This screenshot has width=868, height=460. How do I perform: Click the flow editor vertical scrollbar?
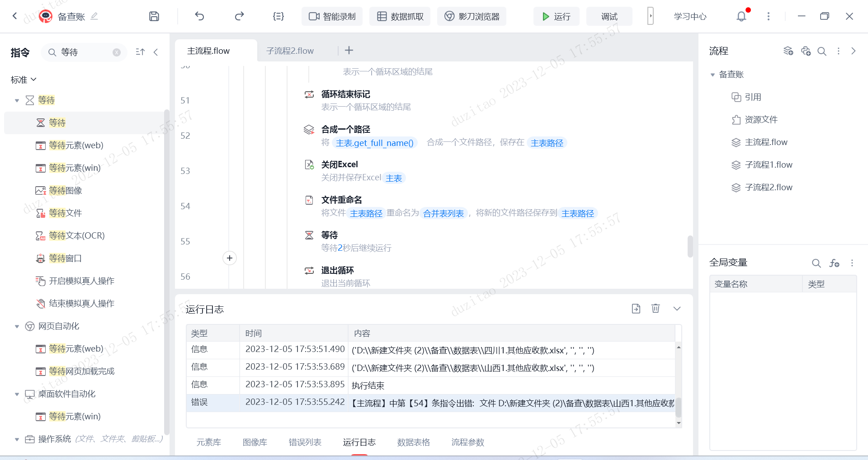pyautogui.click(x=690, y=246)
